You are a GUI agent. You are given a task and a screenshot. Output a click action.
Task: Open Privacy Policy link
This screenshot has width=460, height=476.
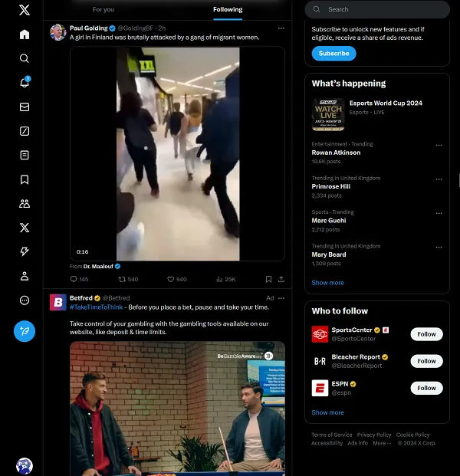pos(374,435)
